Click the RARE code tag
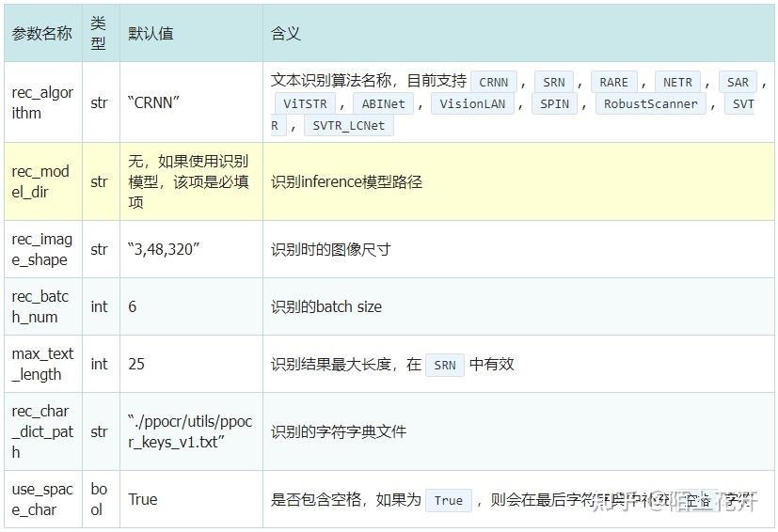 [613, 82]
